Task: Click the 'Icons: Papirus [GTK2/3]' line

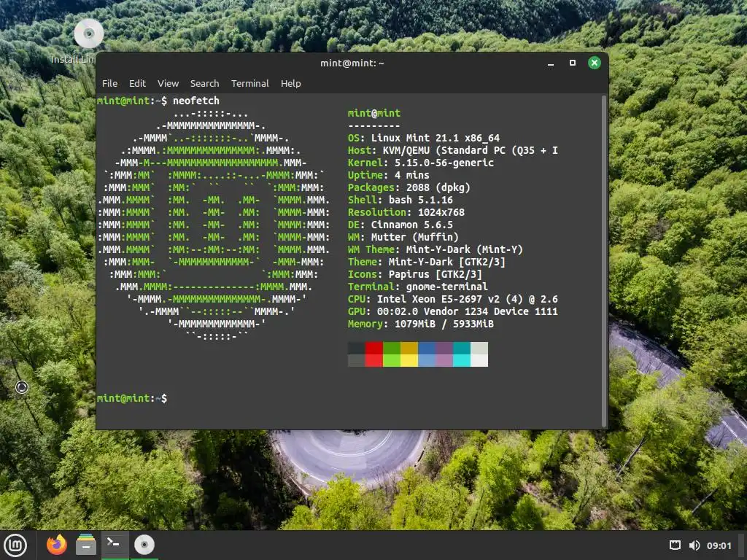Action: [414, 274]
